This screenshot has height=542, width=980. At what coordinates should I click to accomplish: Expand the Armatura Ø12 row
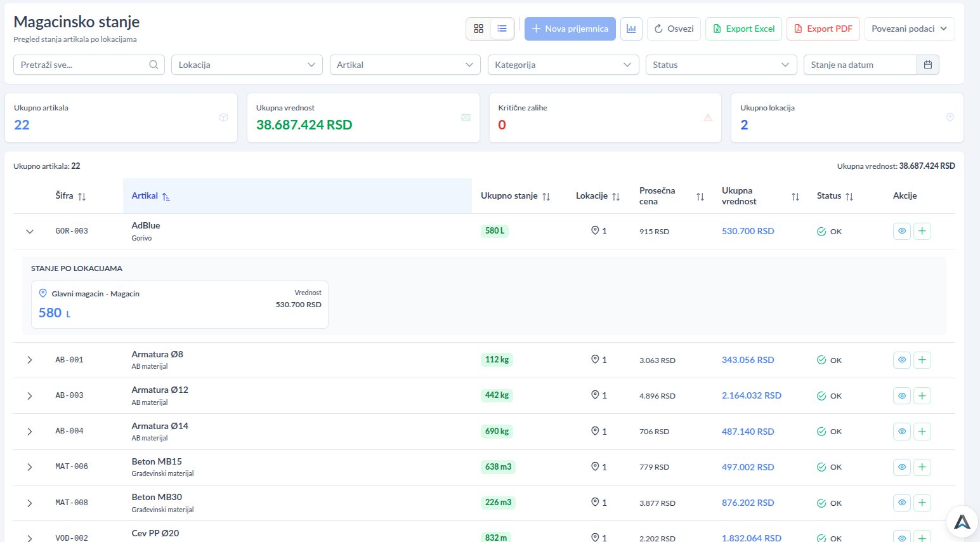coord(30,396)
